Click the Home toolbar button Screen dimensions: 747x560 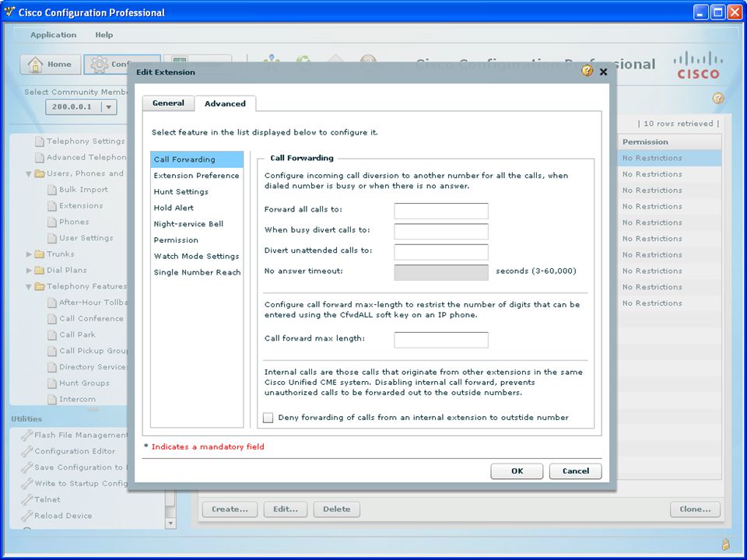coord(50,65)
